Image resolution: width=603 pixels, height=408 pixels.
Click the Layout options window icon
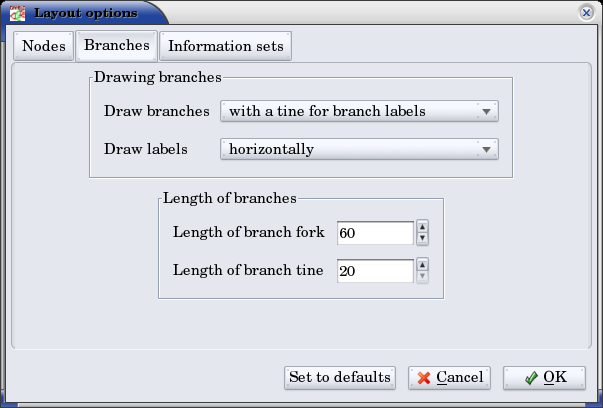[x=17, y=13]
